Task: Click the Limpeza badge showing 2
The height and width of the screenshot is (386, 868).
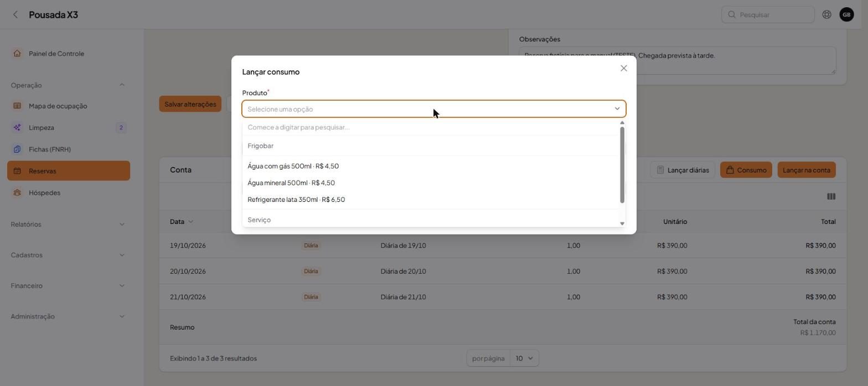Action: tap(121, 128)
